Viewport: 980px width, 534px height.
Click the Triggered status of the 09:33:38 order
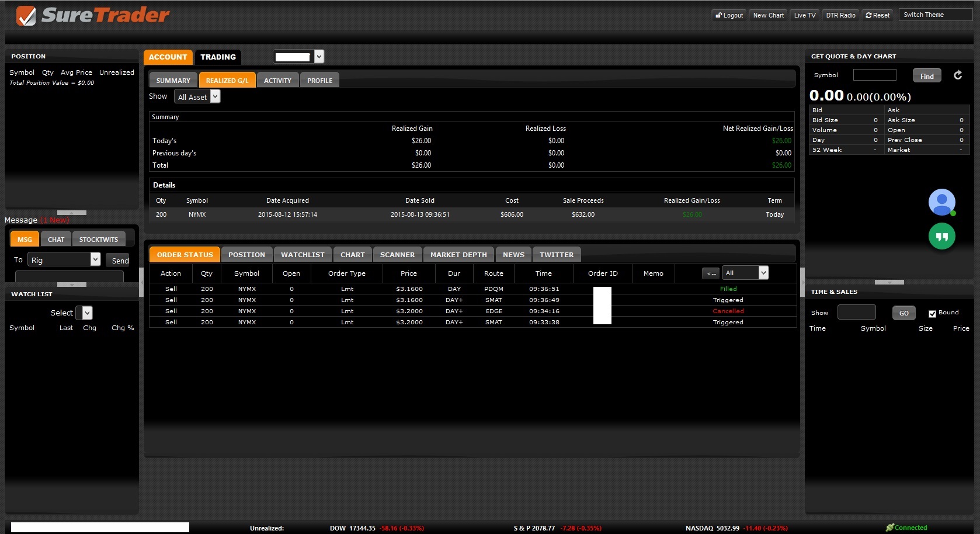728,322
